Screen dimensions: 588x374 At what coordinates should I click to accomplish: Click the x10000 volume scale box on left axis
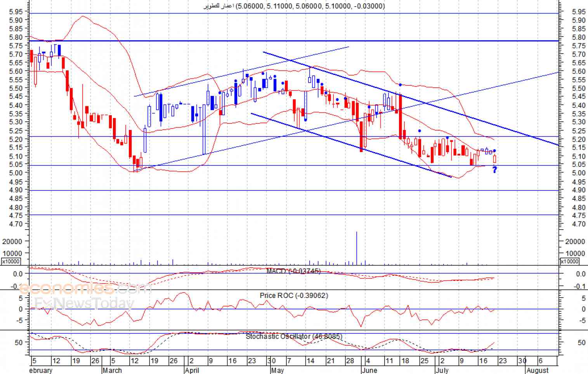(x=11, y=261)
